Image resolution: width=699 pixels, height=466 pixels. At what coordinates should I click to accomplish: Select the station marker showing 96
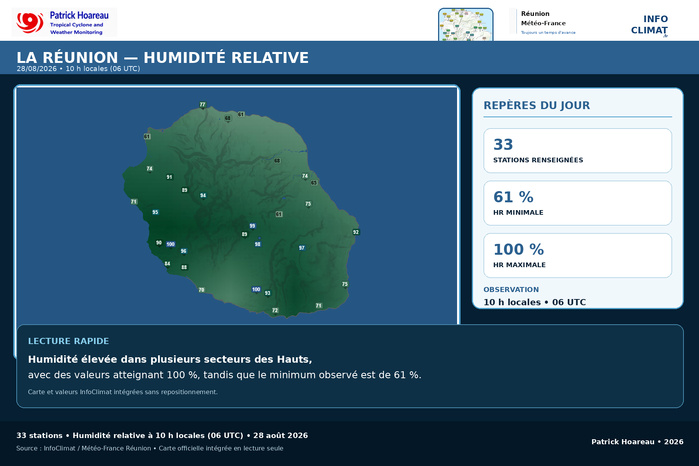[183, 251]
